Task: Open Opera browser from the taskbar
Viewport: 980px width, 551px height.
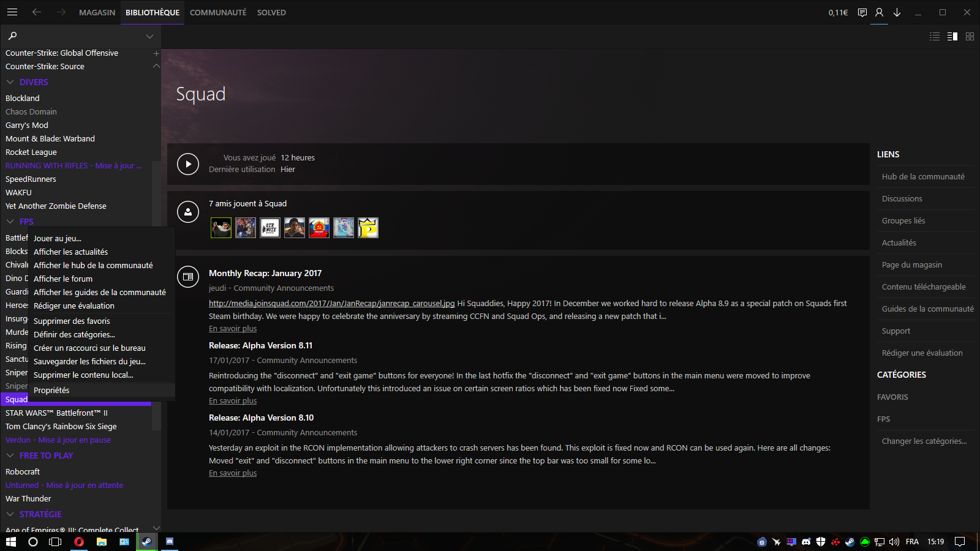Action: [79, 542]
